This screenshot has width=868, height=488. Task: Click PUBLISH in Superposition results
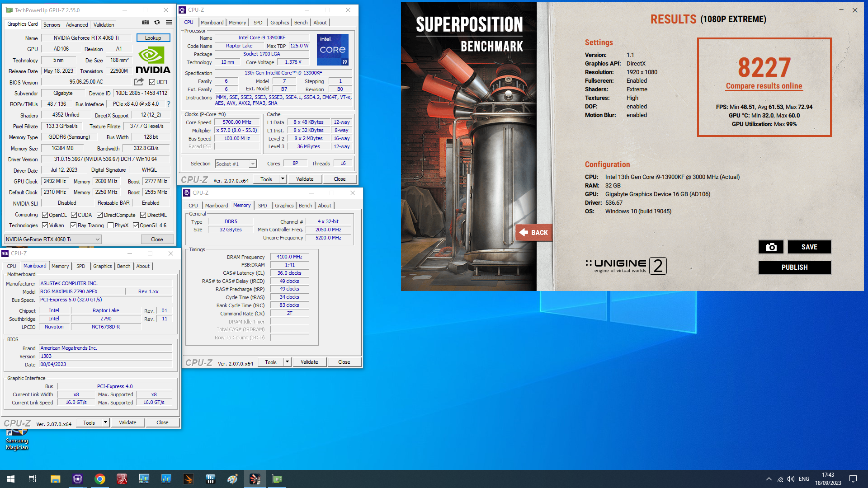(794, 267)
